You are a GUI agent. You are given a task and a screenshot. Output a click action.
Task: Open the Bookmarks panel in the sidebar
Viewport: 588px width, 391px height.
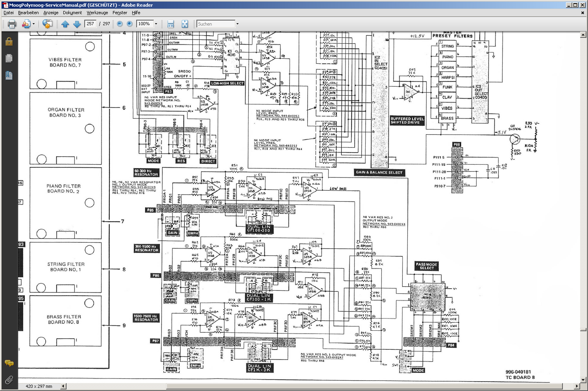(9, 75)
